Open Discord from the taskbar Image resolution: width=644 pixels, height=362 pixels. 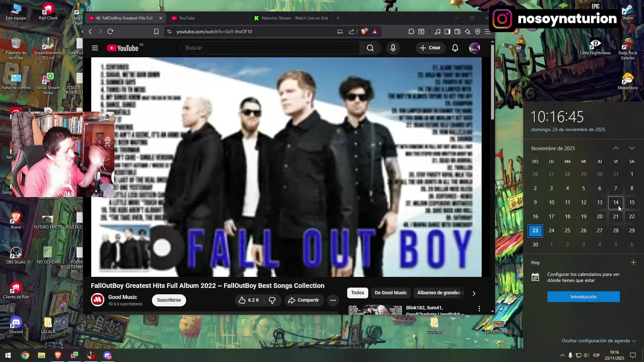(x=108, y=355)
